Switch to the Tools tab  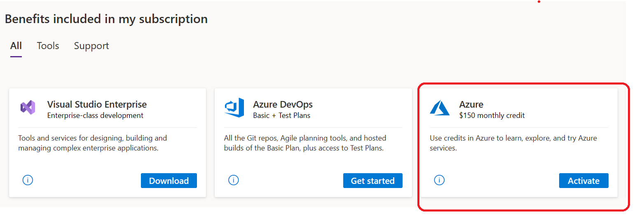pos(48,46)
